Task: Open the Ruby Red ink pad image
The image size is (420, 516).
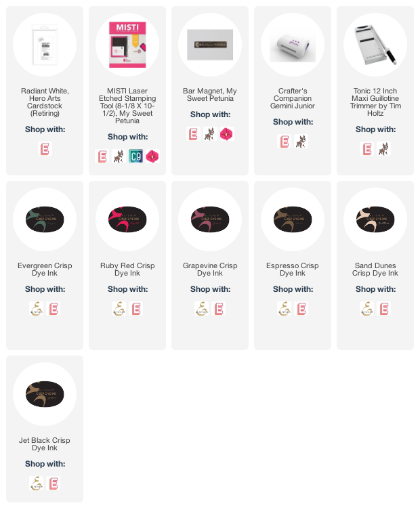Action: (x=127, y=219)
